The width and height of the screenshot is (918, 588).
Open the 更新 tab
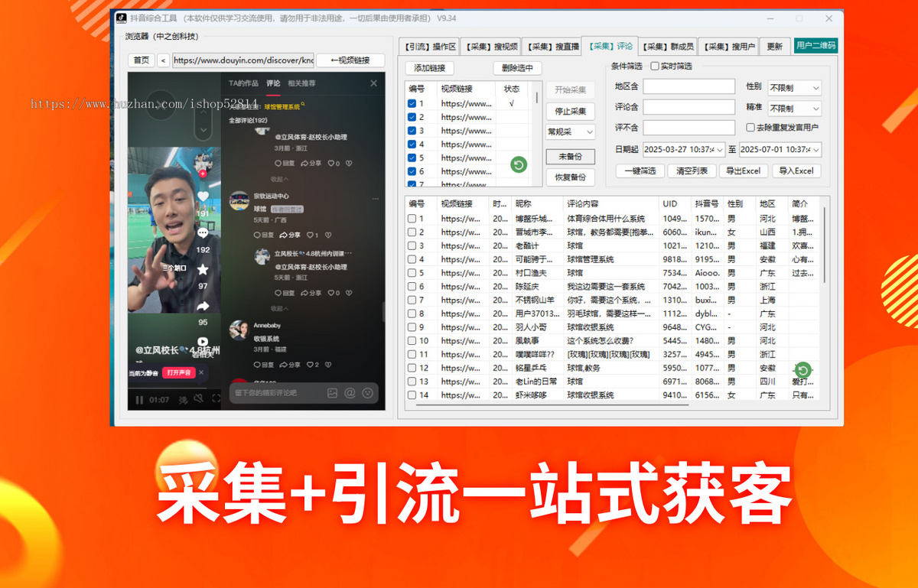tap(774, 47)
